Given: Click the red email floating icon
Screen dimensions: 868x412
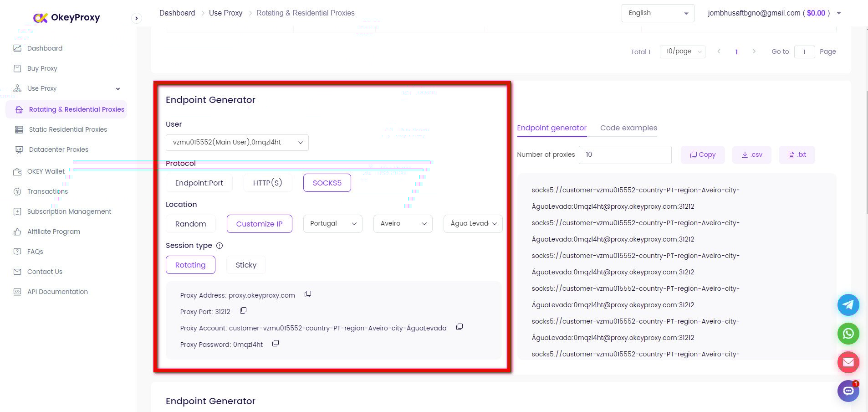Looking at the screenshot, I should coord(848,362).
